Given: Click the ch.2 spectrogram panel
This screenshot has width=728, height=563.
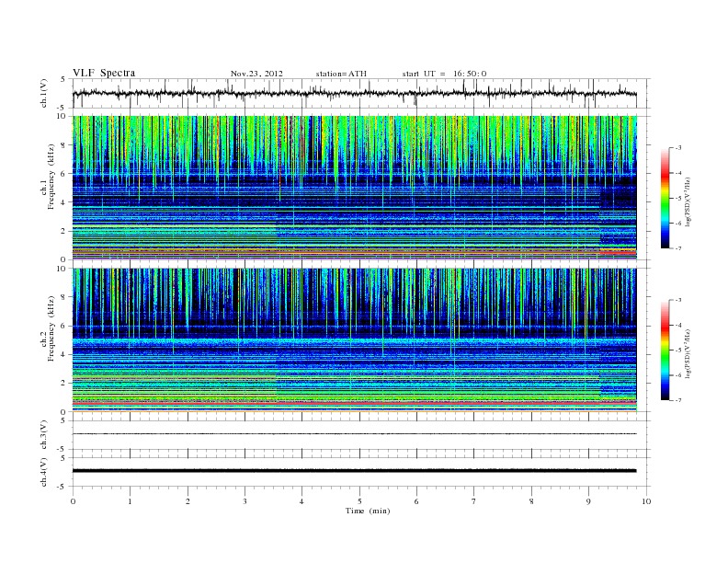Looking at the screenshot, I should [x=355, y=340].
